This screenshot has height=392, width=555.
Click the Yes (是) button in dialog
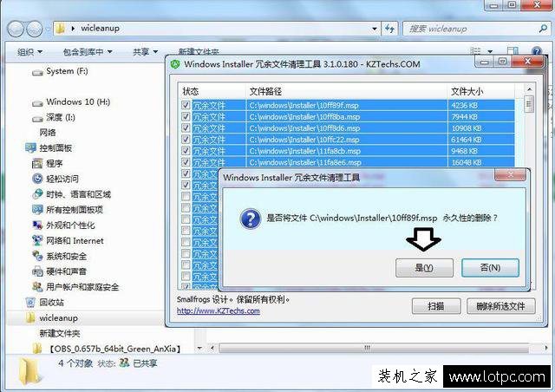pyautogui.click(x=424, y=268)
